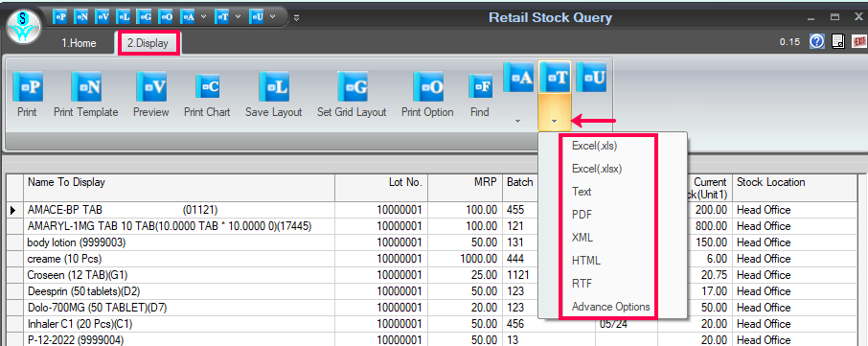868x346 pixels.
Task: Expand the arrow below ribbon A icon
Action: click(x=518, y=121)
